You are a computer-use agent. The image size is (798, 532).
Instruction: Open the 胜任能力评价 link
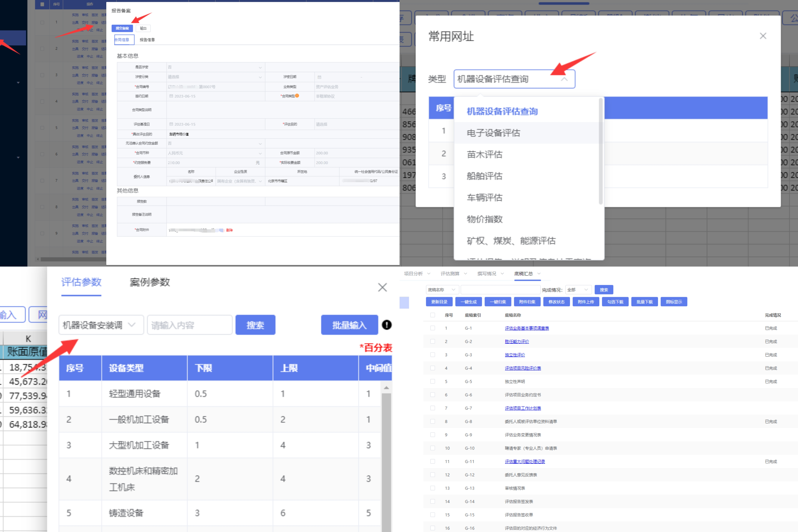(x=517, y=341)
